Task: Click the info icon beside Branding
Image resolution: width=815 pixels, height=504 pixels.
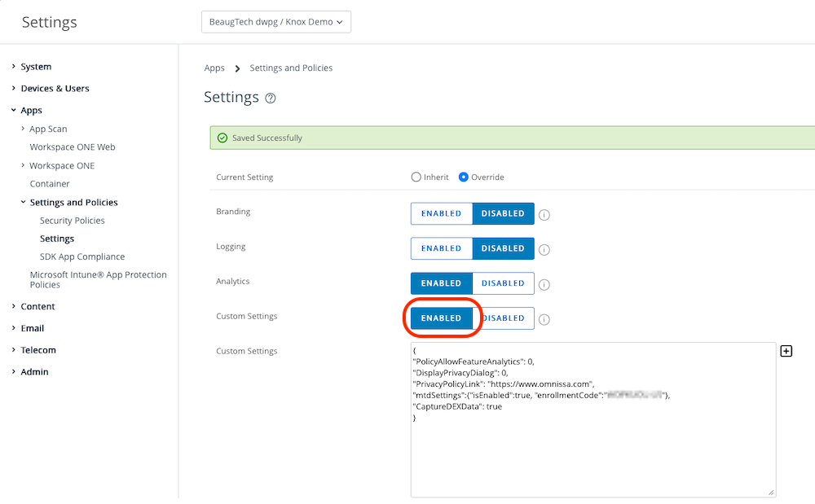Action: click(x=544, y=215)
